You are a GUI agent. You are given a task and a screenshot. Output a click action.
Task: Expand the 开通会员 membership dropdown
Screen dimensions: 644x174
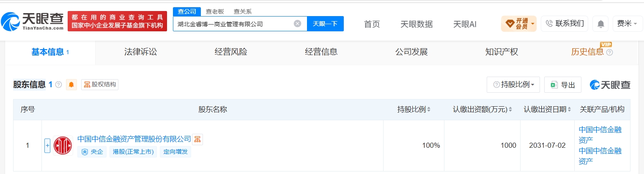518,24
